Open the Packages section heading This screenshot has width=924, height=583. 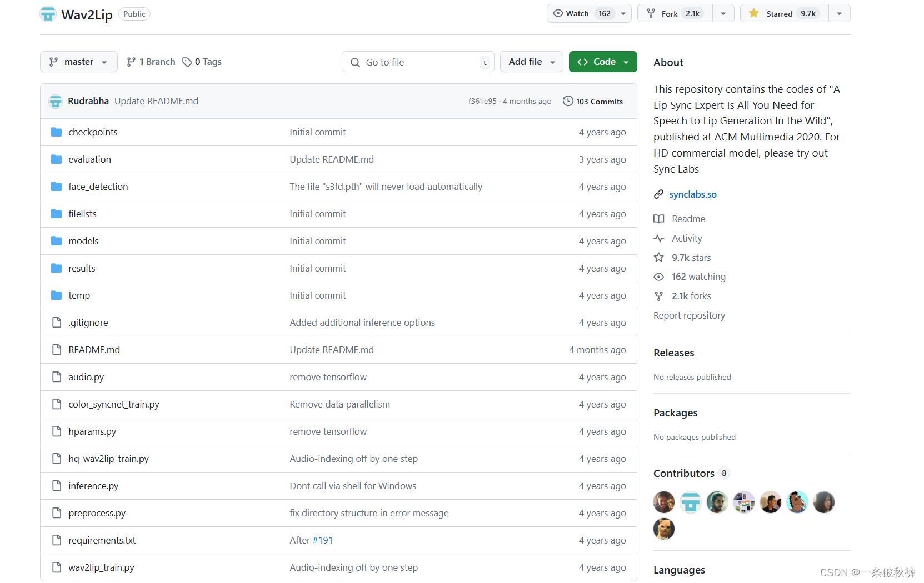(x=676, y=413)
